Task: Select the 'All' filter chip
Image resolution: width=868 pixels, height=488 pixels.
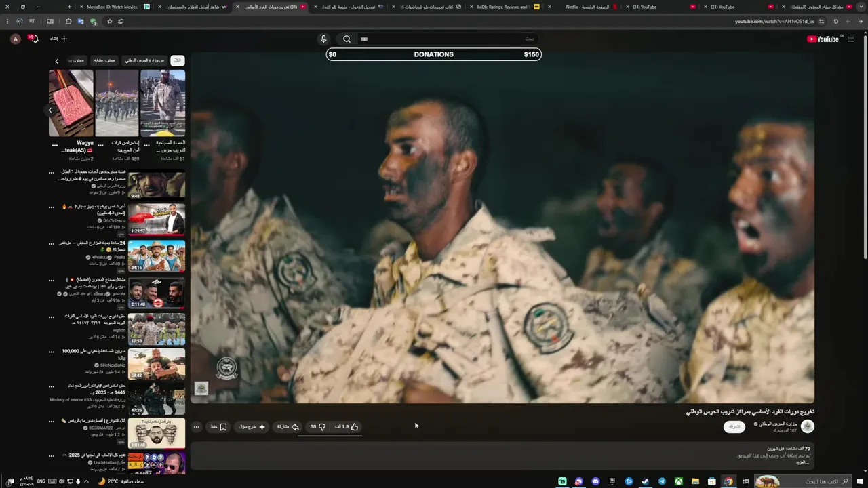Action: (x=178, y=60)
